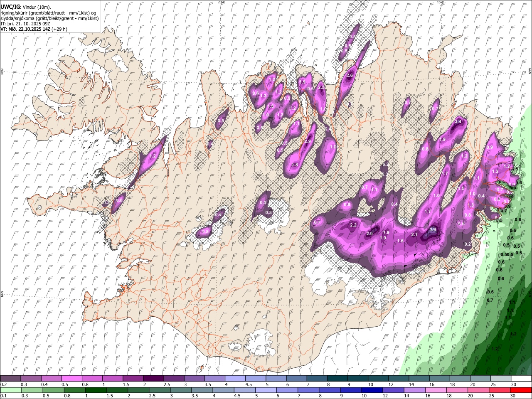Pick the bright pink 0.5 swatch in snow legend

[x=71, y=379]
